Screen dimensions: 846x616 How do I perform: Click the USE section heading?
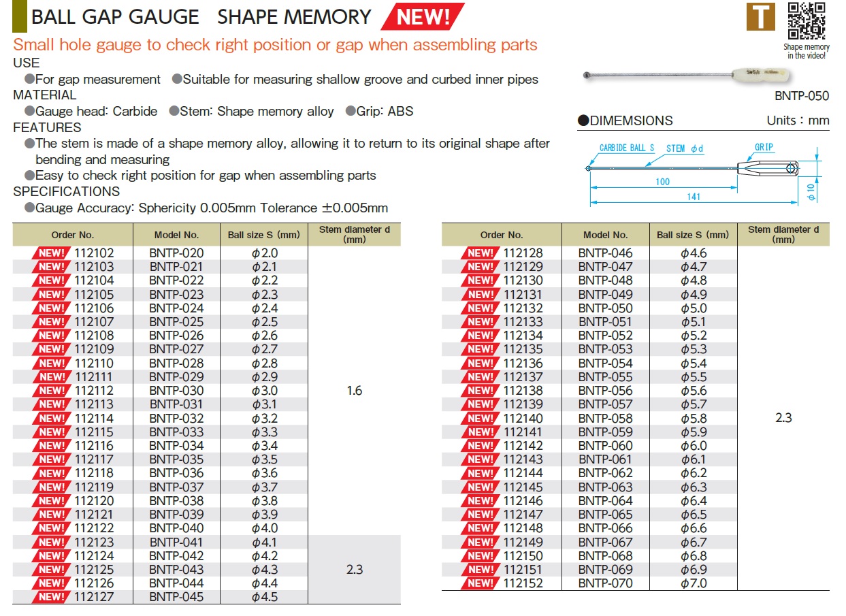[x=27, y=63]
